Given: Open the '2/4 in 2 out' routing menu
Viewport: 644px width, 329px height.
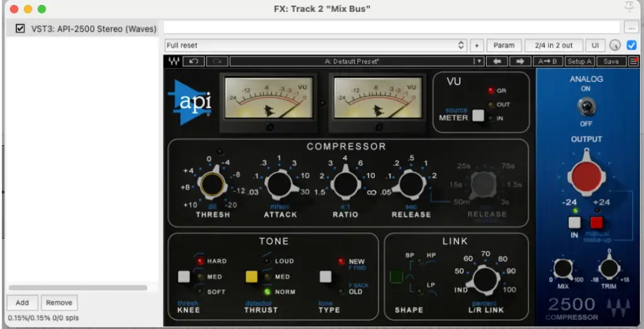Looking at the screenshot, I should pyautogui.click(x=553, y=45).
